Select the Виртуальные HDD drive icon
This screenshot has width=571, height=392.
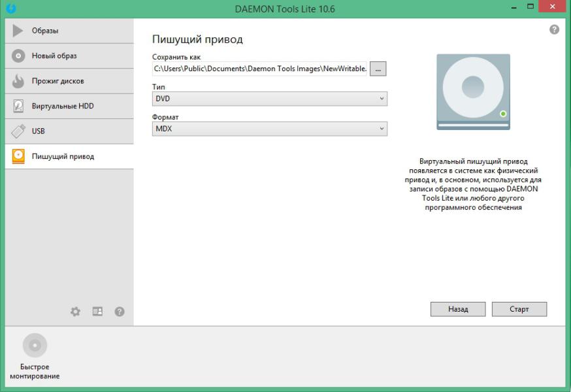[18, 106]
